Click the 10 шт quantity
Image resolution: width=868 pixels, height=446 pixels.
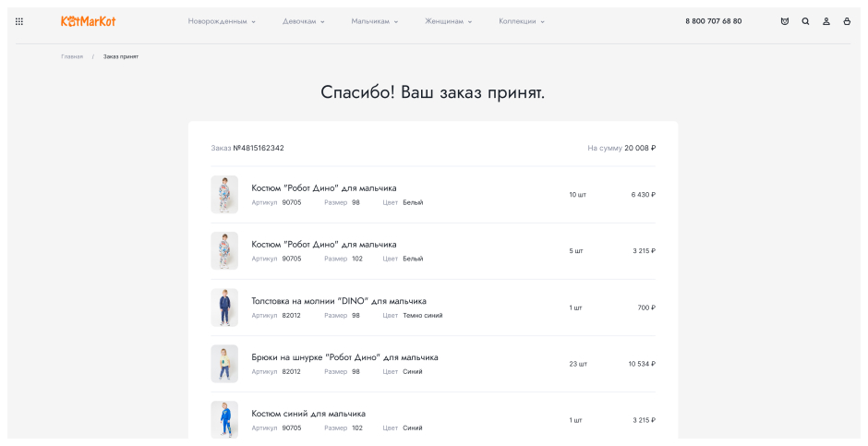coord(577,195)
